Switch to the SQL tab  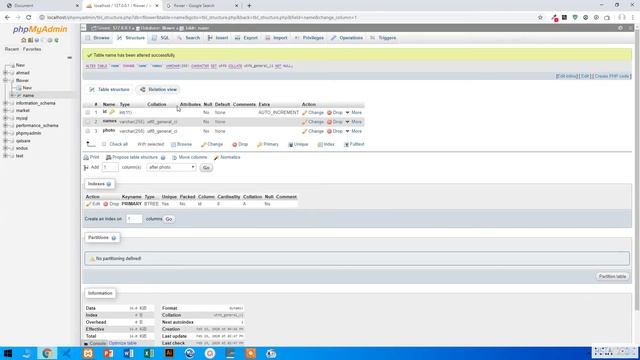160,38
